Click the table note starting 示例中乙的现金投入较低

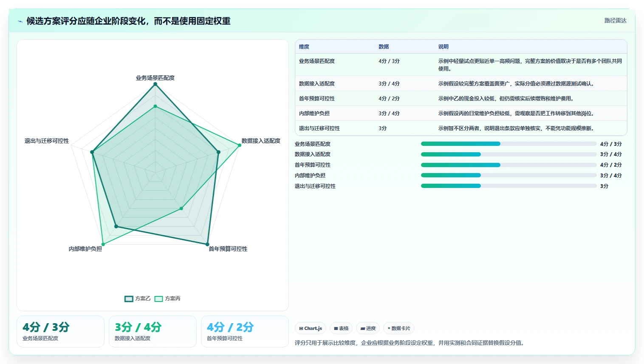pyautogui.click(x=506, y=99)
